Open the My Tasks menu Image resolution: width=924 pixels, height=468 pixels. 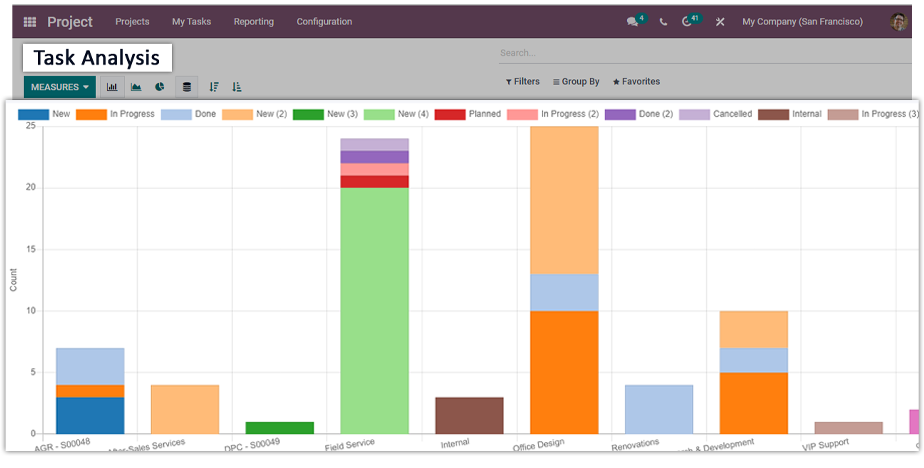tap(192, 22)
